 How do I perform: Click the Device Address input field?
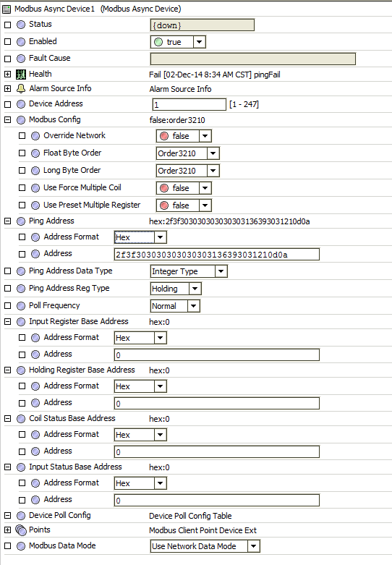[x=189, y=104]
